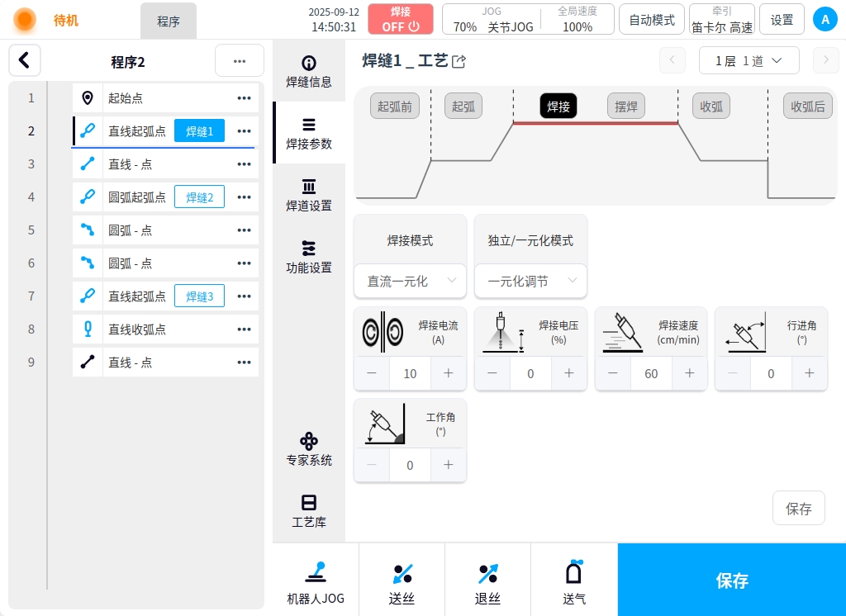Expand the 1层 1道 layer selector
The image size is (846, 616).
coord(749,60)
